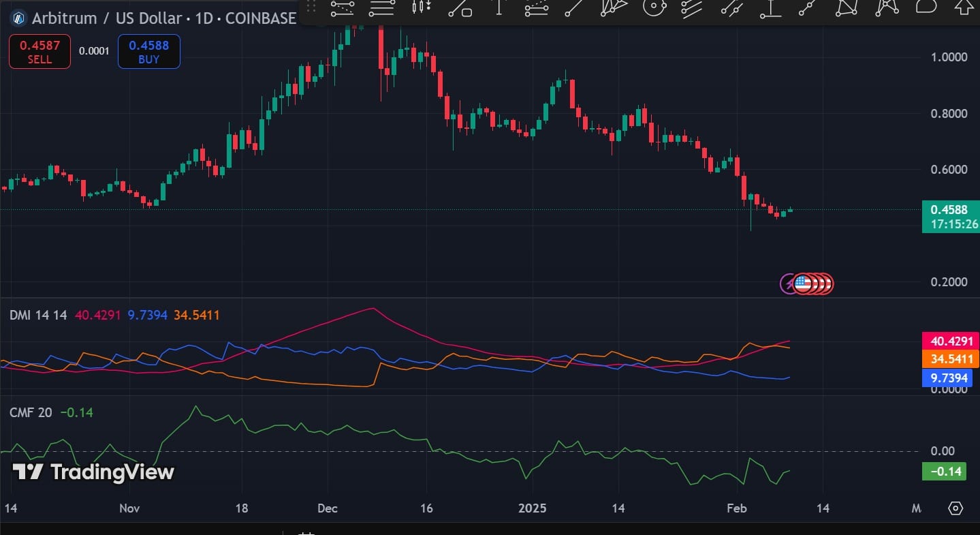Select the up arrow drawing tool

pyautogui.click(x=963, y=7)
